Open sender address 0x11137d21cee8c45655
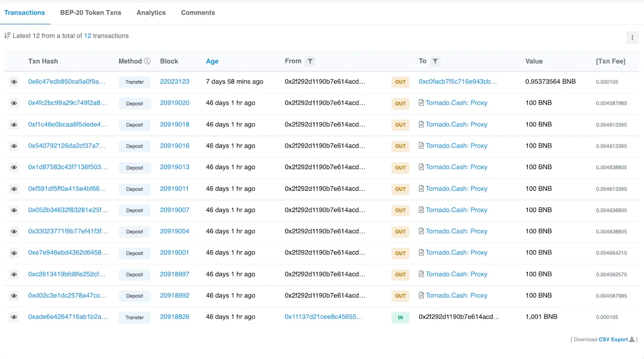The image size is (644, 359). click(x=324, y=317)
